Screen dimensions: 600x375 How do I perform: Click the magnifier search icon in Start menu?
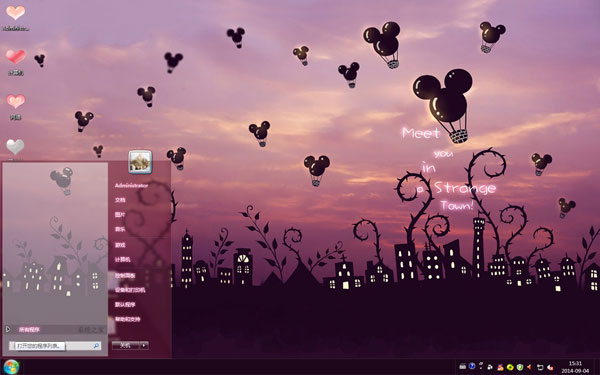96,346
